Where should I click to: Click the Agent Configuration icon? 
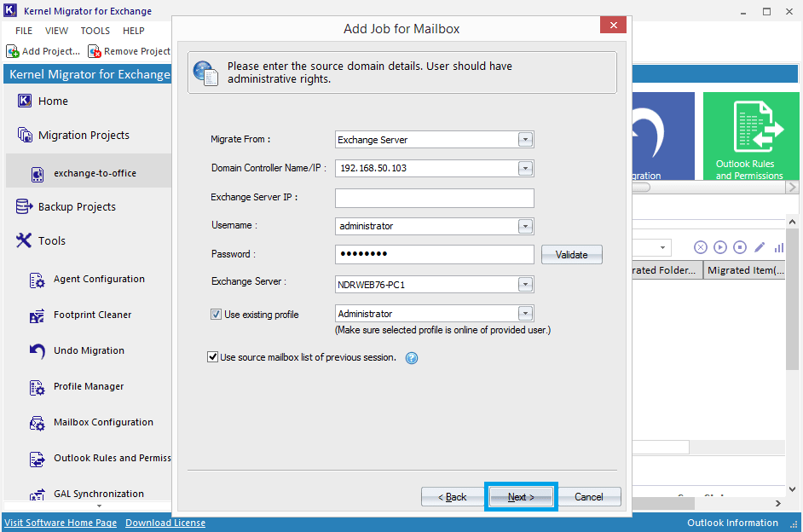point(37,280)
